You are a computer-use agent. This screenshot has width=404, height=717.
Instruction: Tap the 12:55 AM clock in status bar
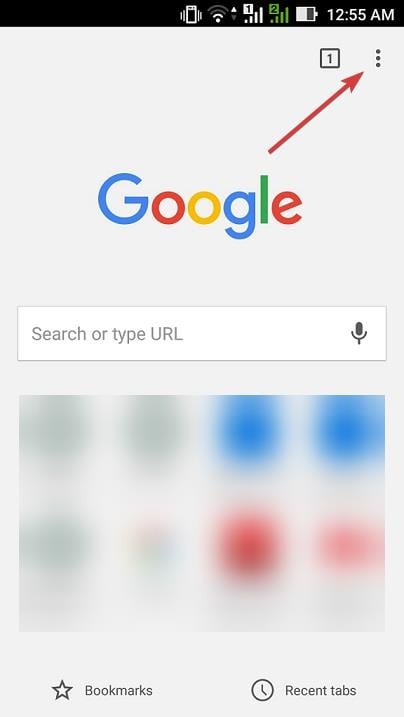[x=361, y=15]
